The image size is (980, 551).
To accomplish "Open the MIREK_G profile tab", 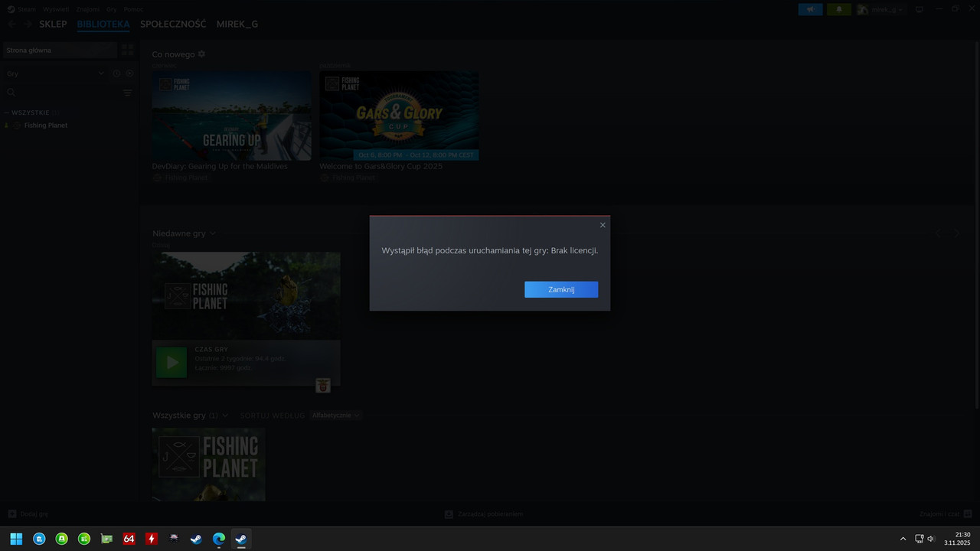I will click(x=237, y=24).
